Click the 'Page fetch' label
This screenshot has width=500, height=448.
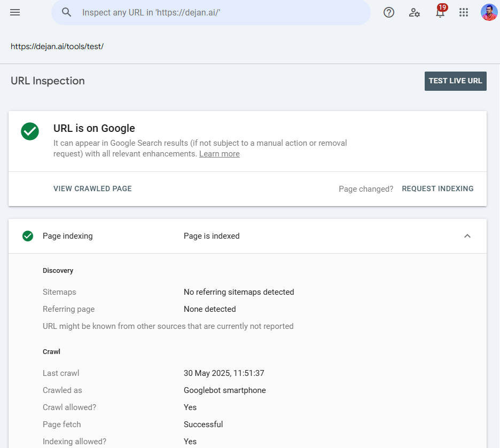(62, 425)
